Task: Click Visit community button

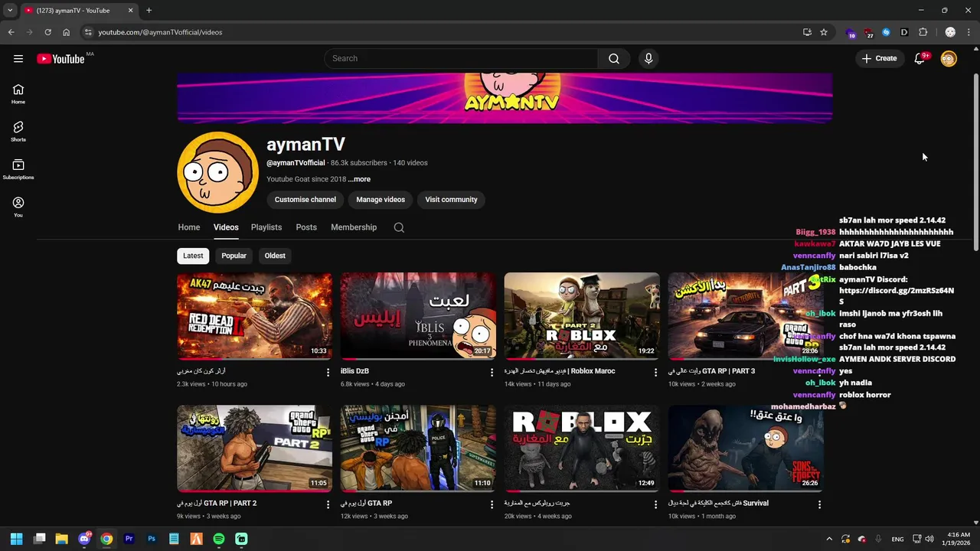Action: pyautogui.click(x=451, y=200)
